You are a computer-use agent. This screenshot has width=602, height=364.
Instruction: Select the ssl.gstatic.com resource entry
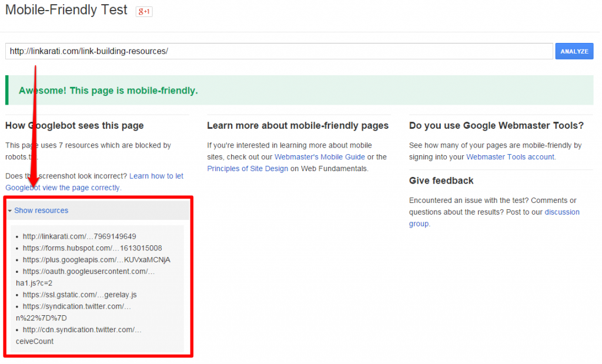click(79, 295)
